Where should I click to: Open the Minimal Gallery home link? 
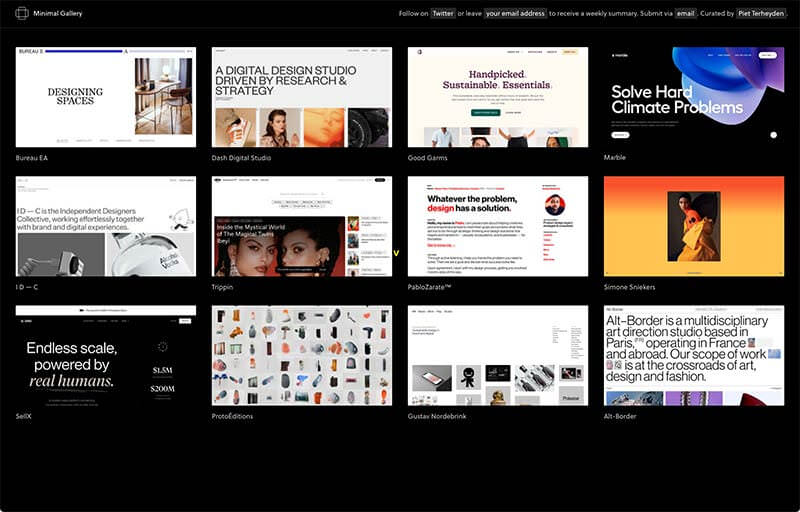[58, 13]
